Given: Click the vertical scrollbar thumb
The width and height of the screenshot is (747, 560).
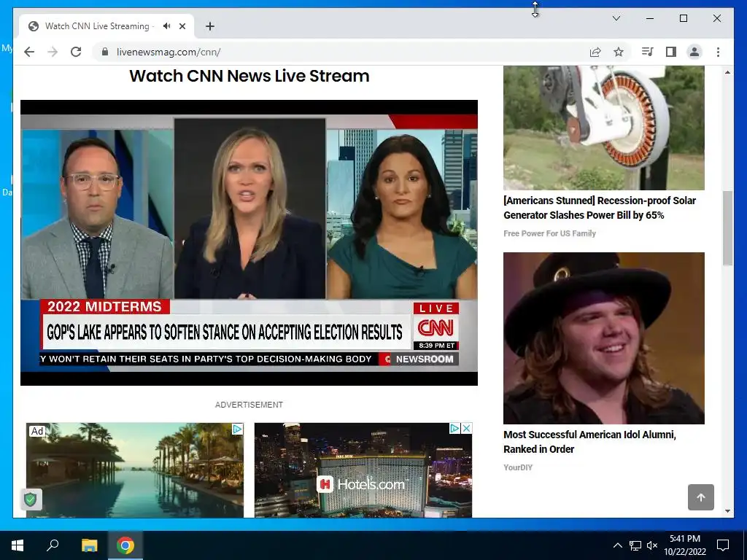Looking at the screenshot, I should pyautogui.click(x=727, y=228).
